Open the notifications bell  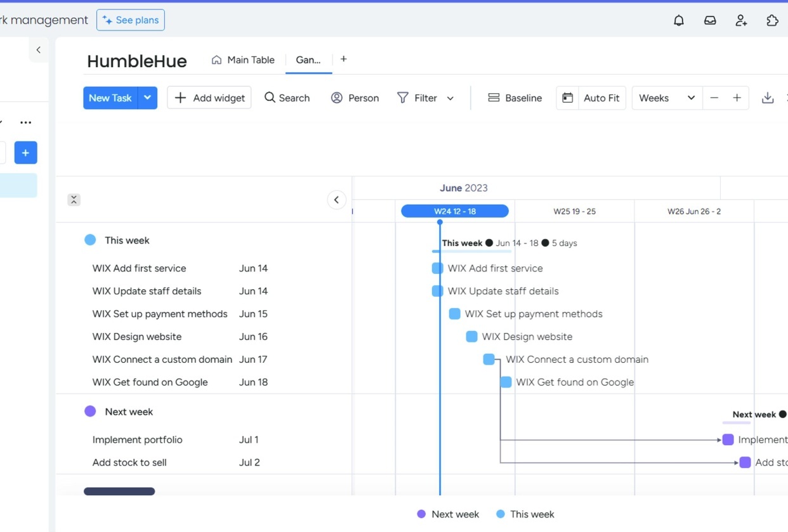point(679,20)
